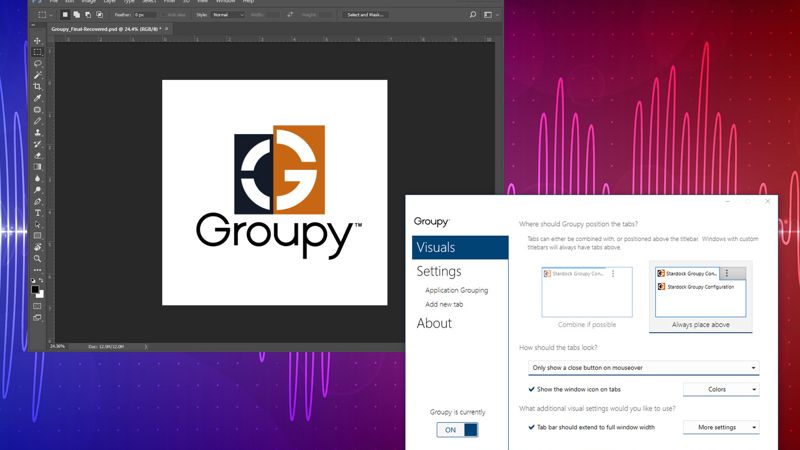
Task: Click the Change Screen Mode icon
Action: pyautogui.click(x=37, y=318)
